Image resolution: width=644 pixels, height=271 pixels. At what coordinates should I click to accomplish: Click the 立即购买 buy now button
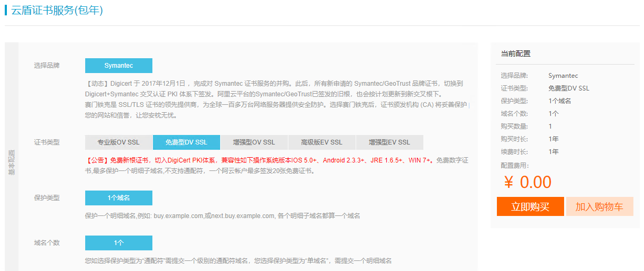[530, 206]
